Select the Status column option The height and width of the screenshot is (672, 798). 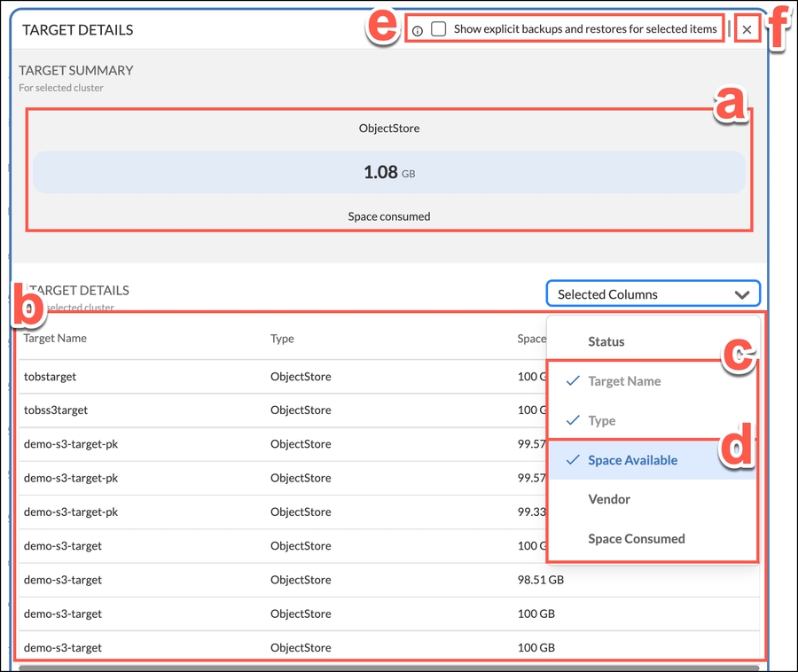click(606, 341)
